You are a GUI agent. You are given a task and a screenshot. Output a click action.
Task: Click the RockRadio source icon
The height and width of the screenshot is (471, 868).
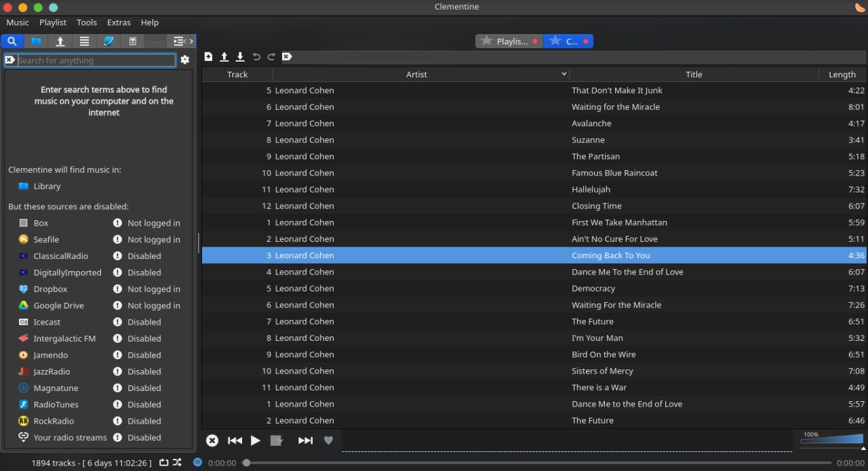tap(23, 421)
